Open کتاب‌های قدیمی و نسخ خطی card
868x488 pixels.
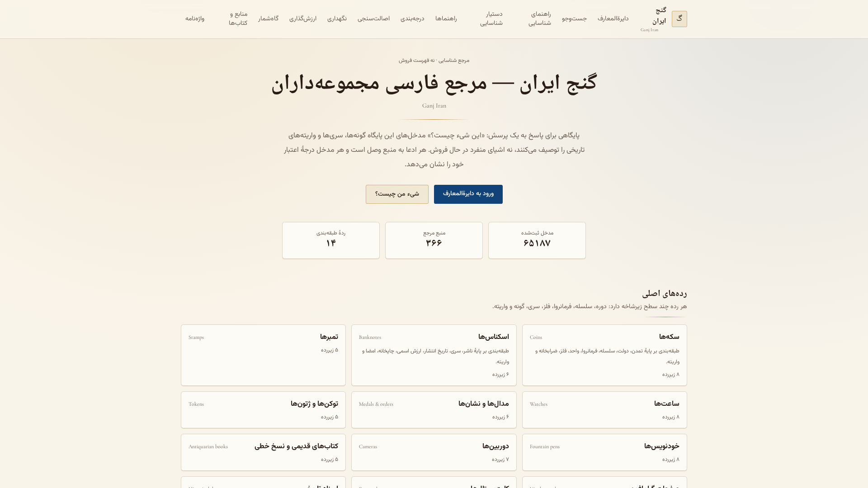263,452
